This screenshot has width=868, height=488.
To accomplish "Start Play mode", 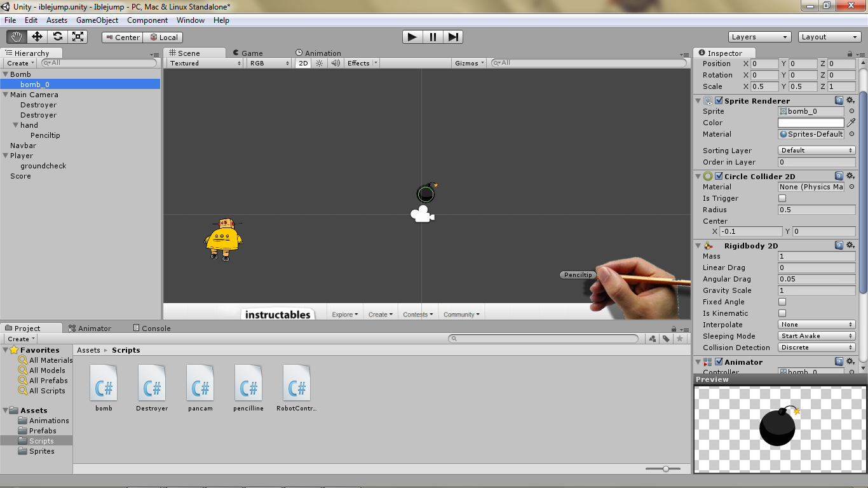I will (412, 37).
